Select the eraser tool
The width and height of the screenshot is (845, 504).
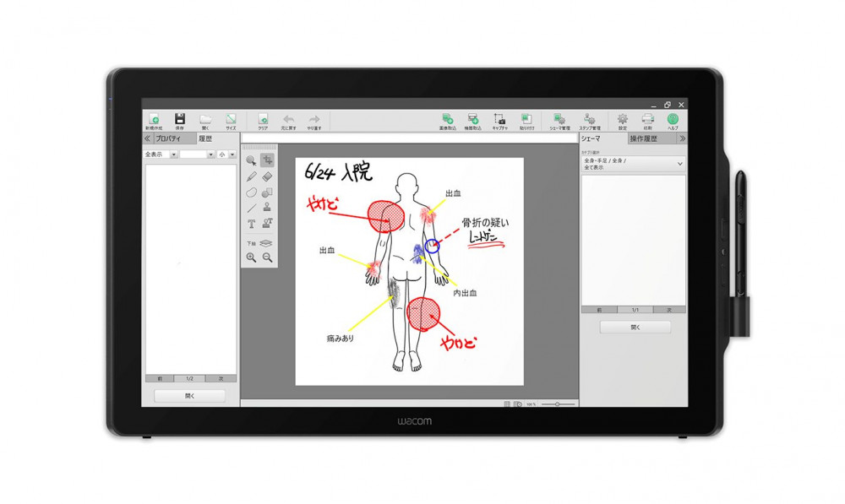pos(267,176)
